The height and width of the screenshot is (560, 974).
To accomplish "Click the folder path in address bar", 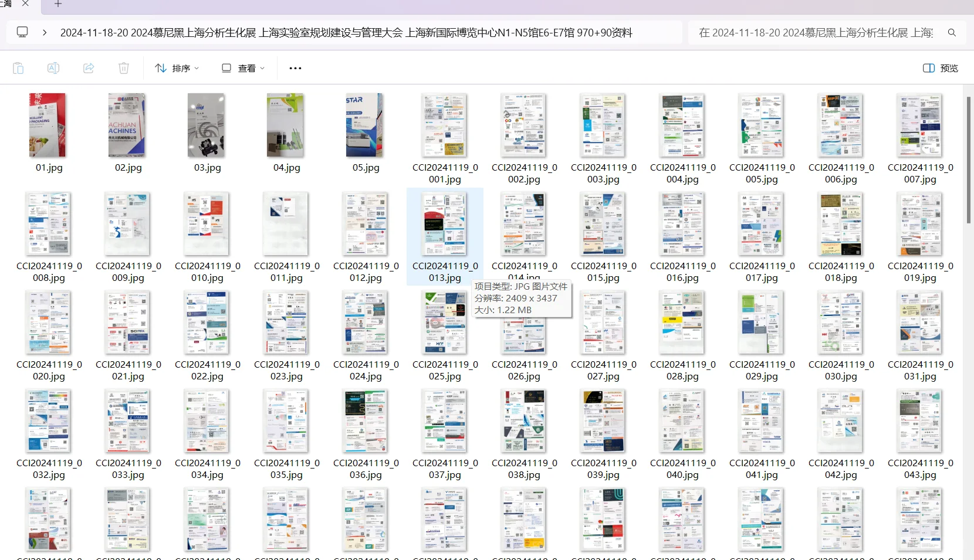I will 346,33.
